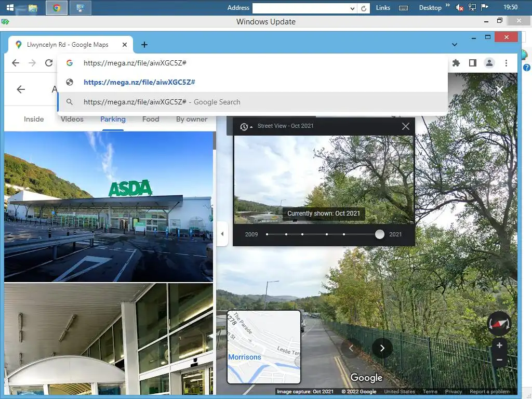The width and height of the screenshot is (532, 399).
Task: Toggle Chrome side panel icon
Action: coord(473,63)
